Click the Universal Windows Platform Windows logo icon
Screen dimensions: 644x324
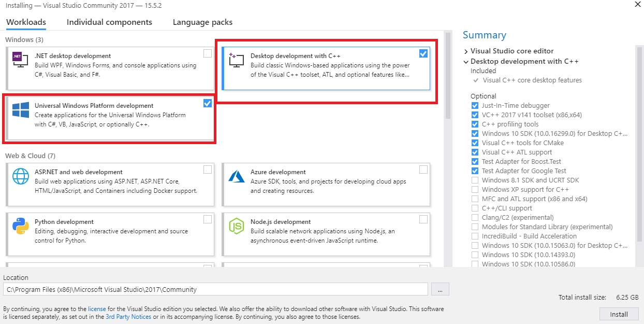(x=21, y=110)
